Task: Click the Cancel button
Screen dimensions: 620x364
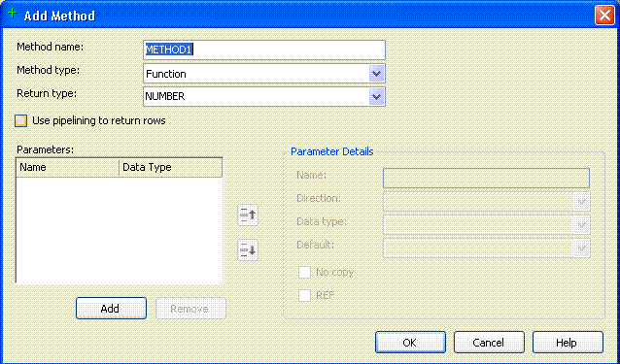Action: click(489, 343)
